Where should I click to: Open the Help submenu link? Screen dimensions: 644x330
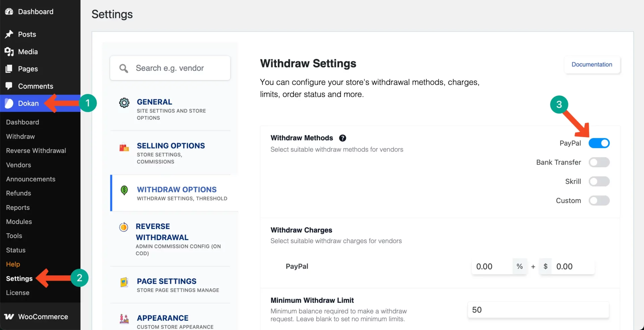tap(13, 265)
